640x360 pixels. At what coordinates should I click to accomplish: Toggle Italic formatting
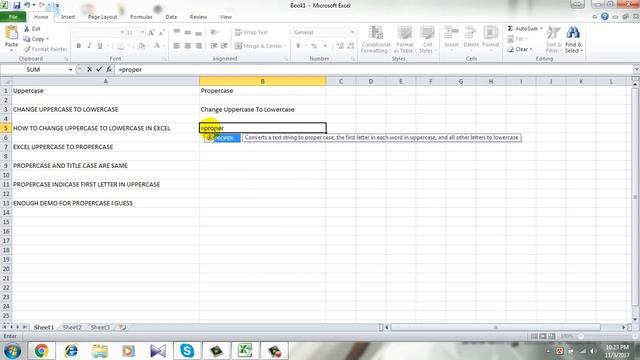coord(89,46)
